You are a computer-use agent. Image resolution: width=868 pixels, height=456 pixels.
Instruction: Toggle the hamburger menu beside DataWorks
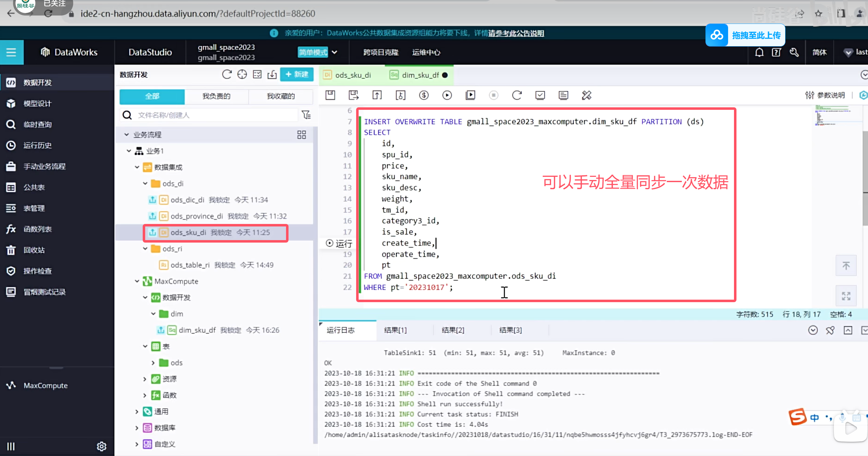click(11, 52)
